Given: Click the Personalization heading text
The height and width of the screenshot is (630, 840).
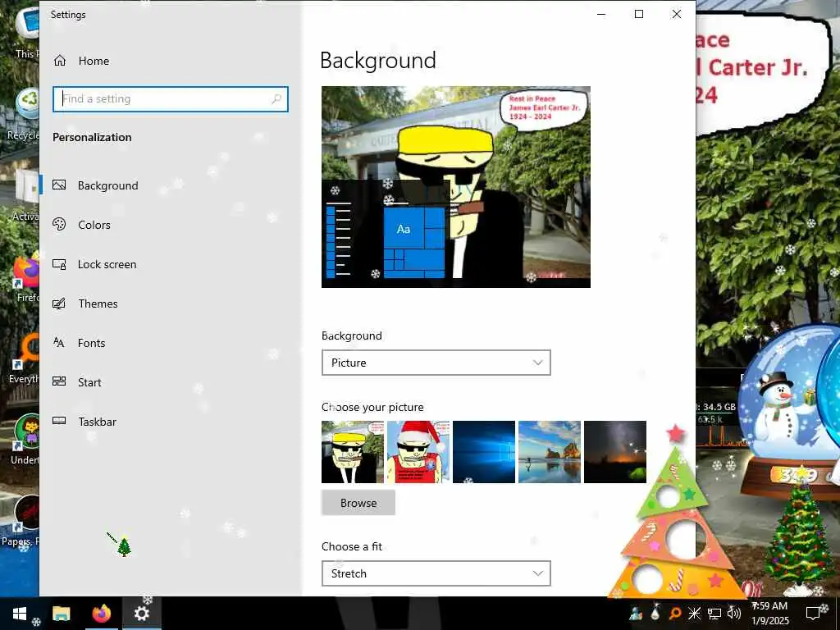Looking at the screenshot, I should pos(92,137).
